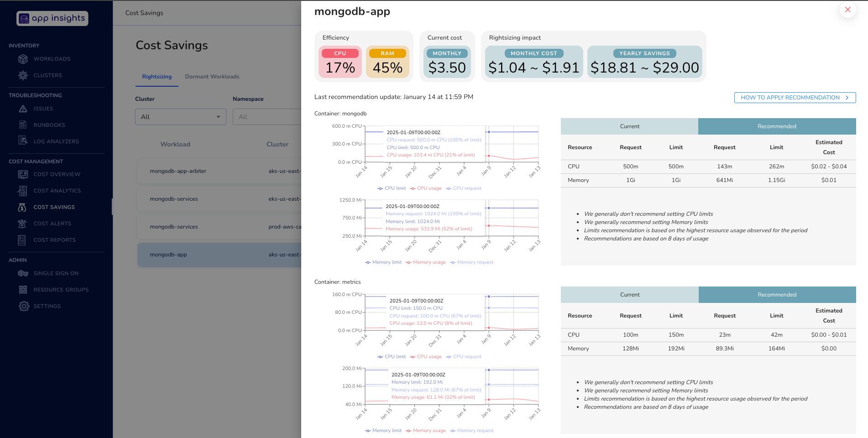Image resolution: width=868 pixels, height=438 pixels.
Task: Open the Cost Alerts icon
Action: tap(22, 224)
